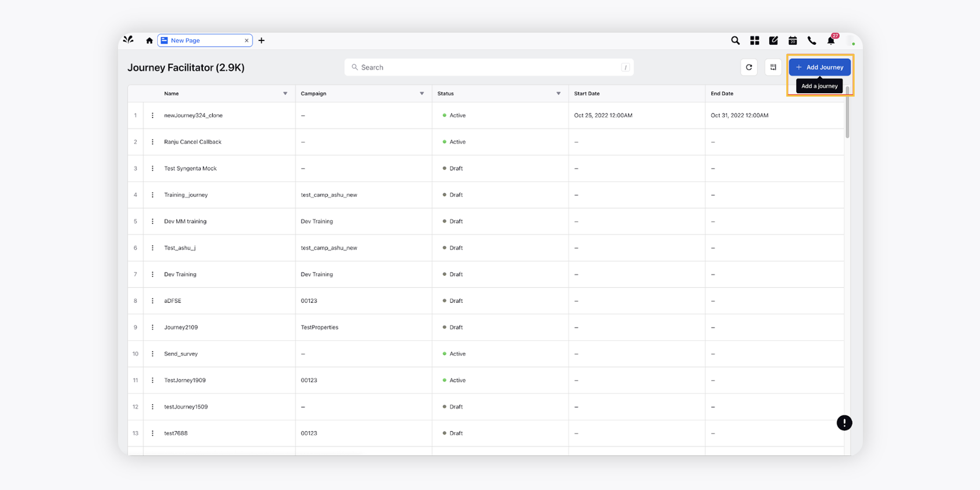Select the Ranju Cancel Callback journey name

coord(193,142)
